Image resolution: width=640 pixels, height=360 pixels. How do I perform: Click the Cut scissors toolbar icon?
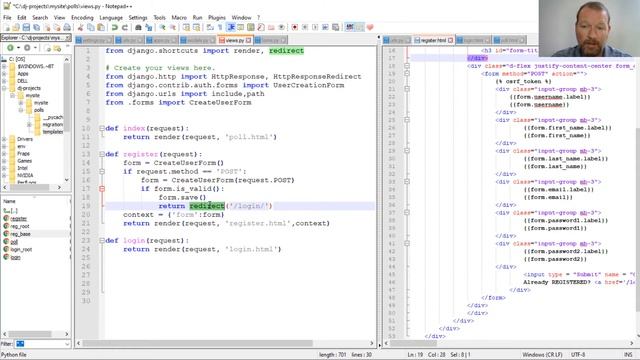(80, 27)
